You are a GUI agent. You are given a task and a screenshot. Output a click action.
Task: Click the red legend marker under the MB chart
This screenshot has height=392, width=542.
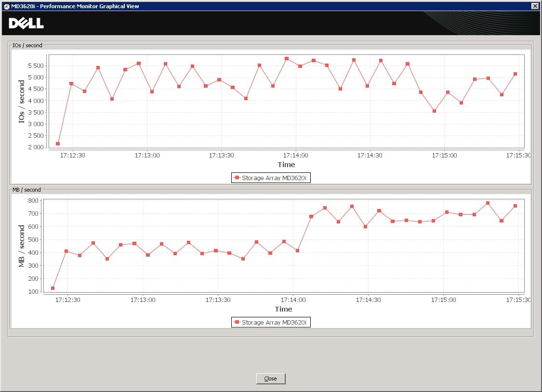[x=237, y=322]
